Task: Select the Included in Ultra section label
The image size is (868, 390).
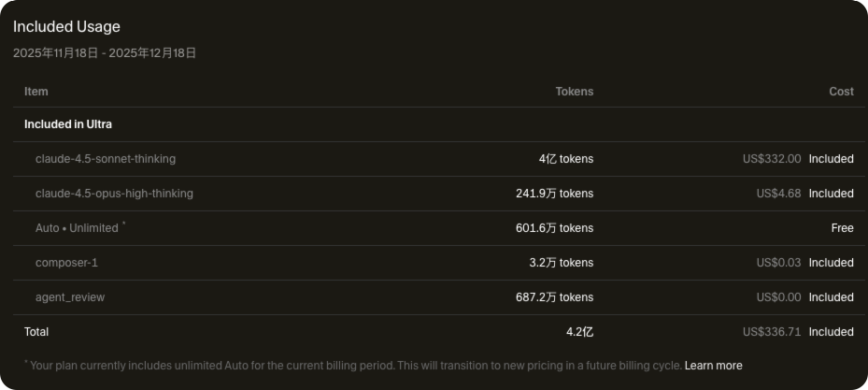Action: coord(68,124)
